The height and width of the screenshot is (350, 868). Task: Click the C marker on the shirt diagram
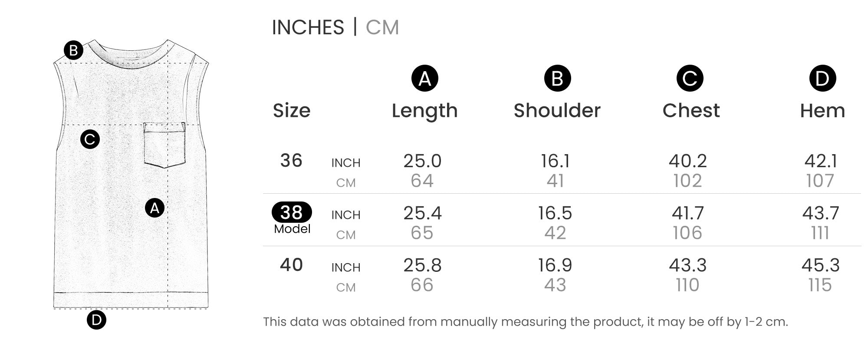coord(90,139)
